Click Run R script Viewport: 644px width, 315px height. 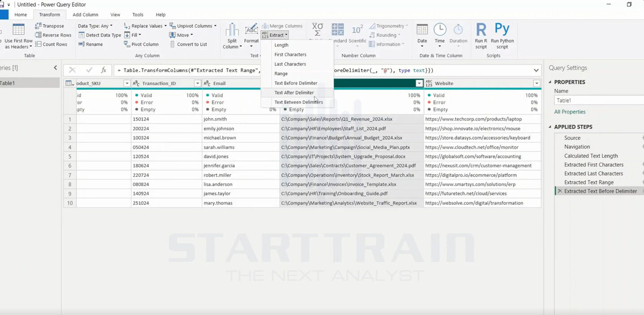coord(481,36)
